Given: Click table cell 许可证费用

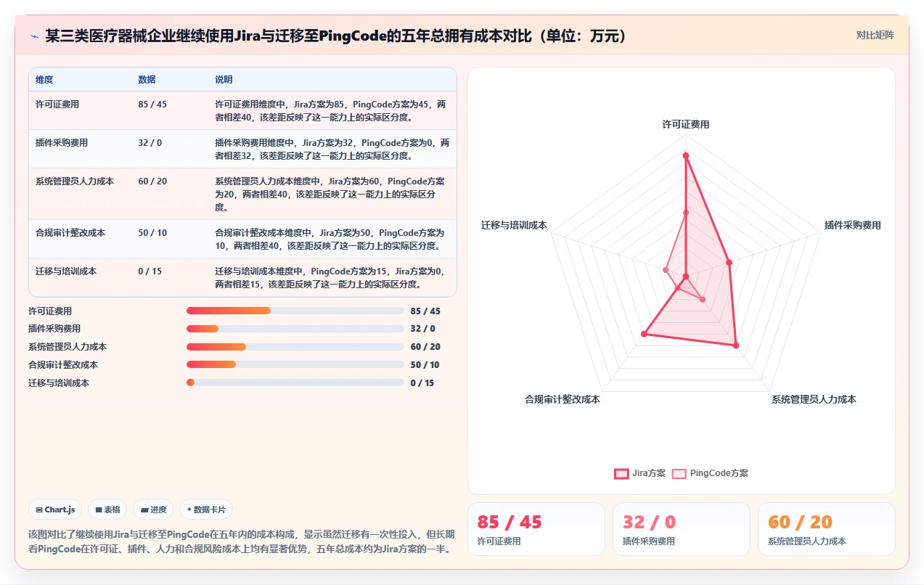Looking at the screenshot, I should click(57, 105).
